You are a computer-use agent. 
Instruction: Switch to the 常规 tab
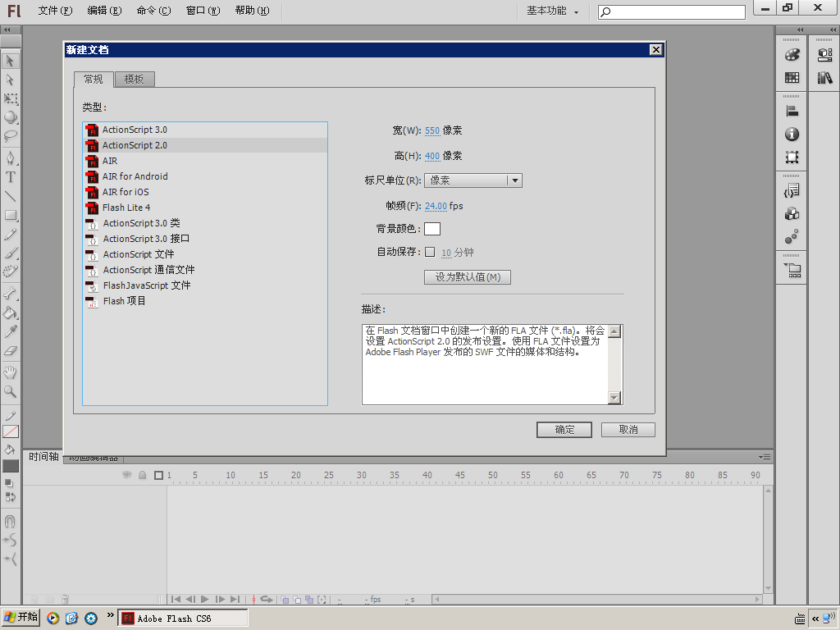click(94, 80)
